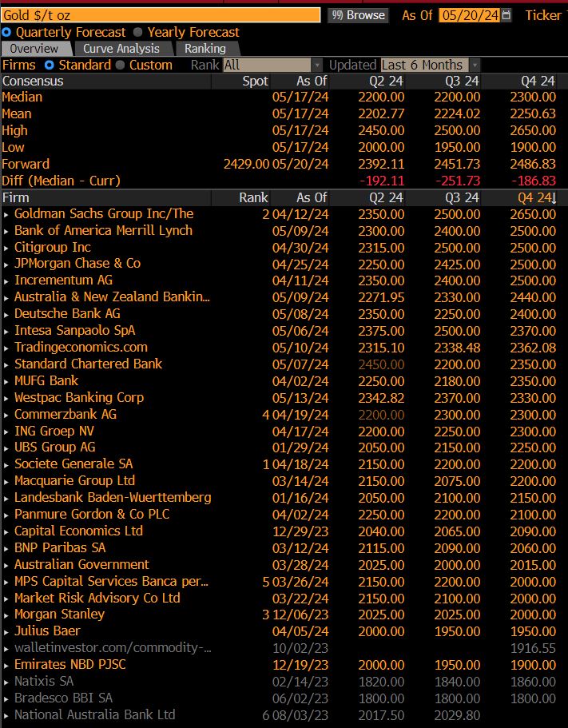Open the Standard Chartered Bank firm link
This screenshot has width=568, height=728.
(88, 364)
